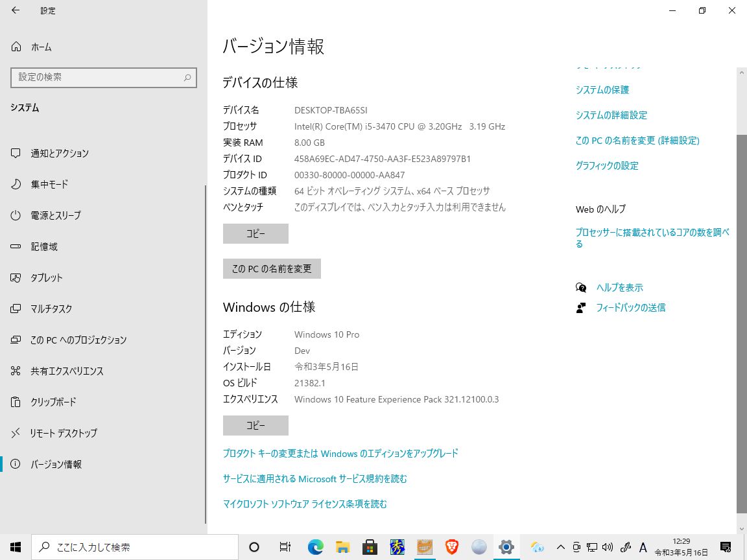
Task: Open the Windows Start menu
Action: (16, 547)
